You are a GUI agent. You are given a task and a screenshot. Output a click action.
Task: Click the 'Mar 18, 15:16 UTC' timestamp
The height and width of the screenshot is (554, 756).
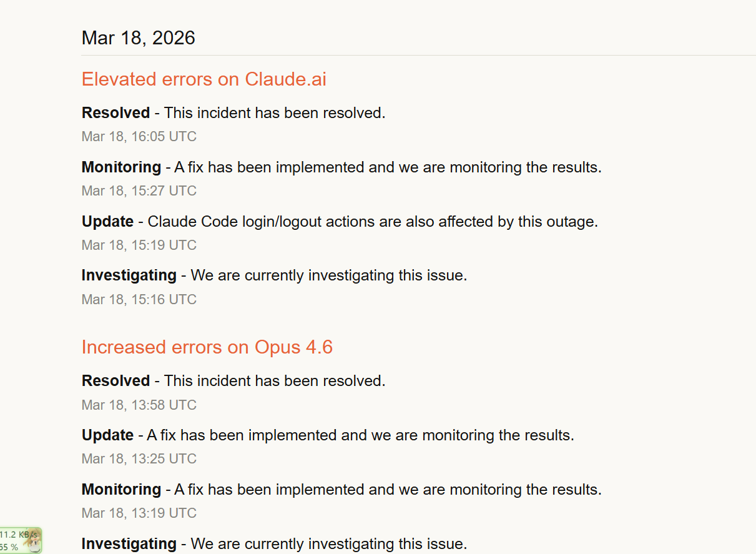[x=139, y=300]
